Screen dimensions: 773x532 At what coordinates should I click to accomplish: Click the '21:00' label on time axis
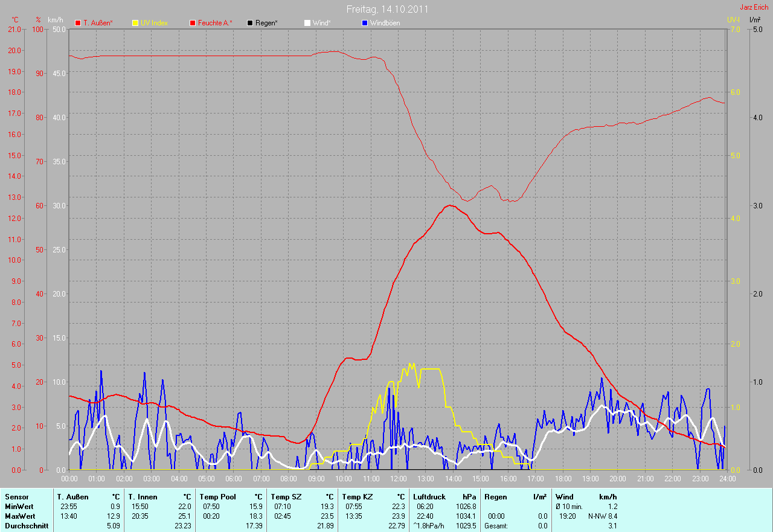(x=645, y=478)
